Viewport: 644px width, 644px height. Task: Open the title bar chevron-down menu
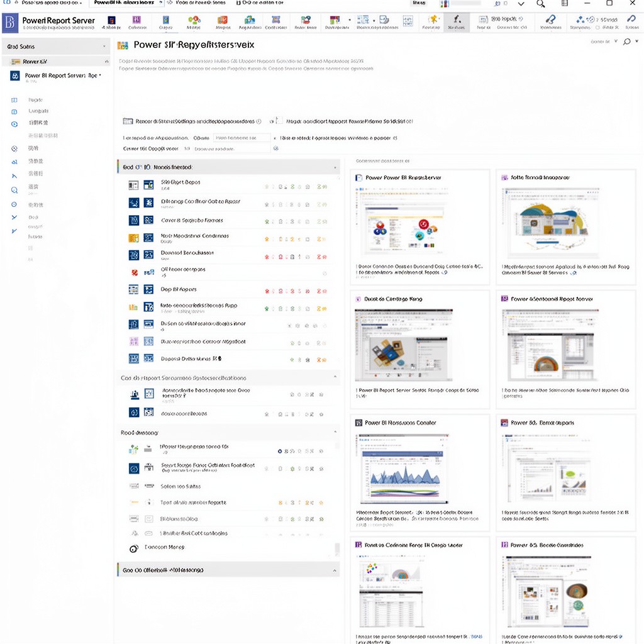click(521, 4)
